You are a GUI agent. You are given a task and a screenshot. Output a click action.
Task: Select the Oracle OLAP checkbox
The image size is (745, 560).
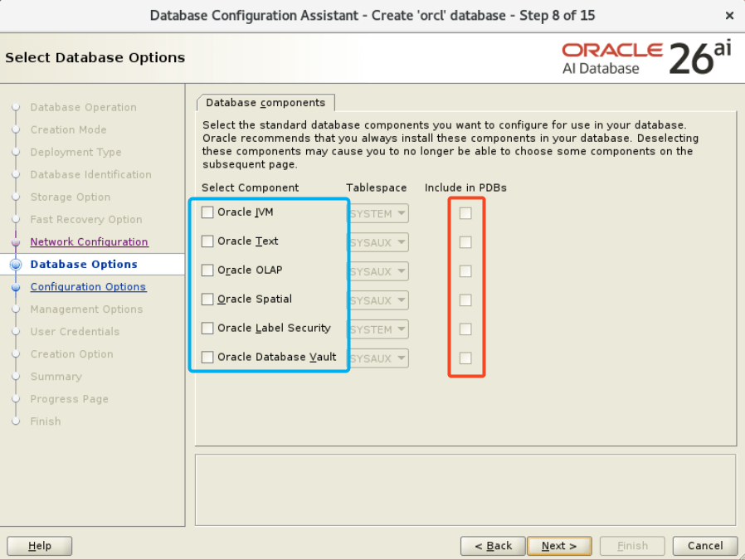tap(207, 270)
